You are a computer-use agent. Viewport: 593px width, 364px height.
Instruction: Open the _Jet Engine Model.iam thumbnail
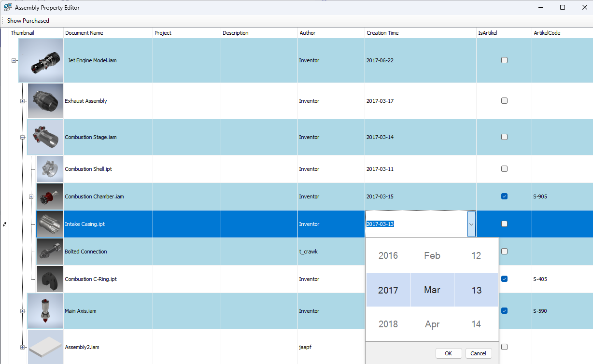41,60
